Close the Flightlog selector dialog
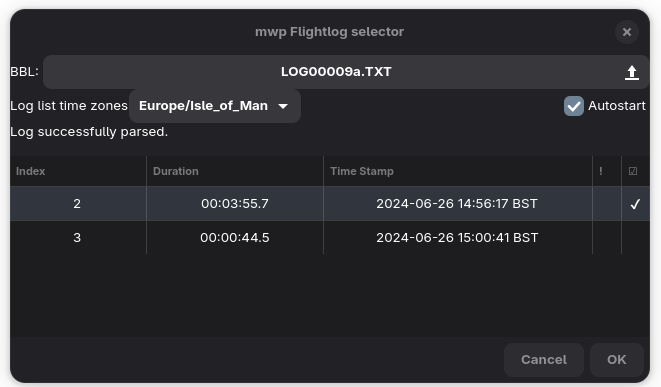Screen dimensions: 661x387 click(627, 32)
